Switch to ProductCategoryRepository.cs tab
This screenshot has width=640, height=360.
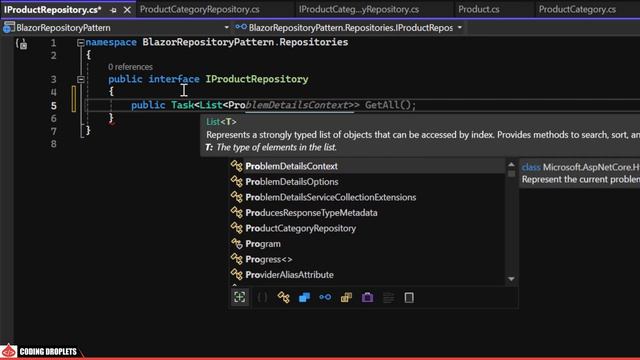200,9
